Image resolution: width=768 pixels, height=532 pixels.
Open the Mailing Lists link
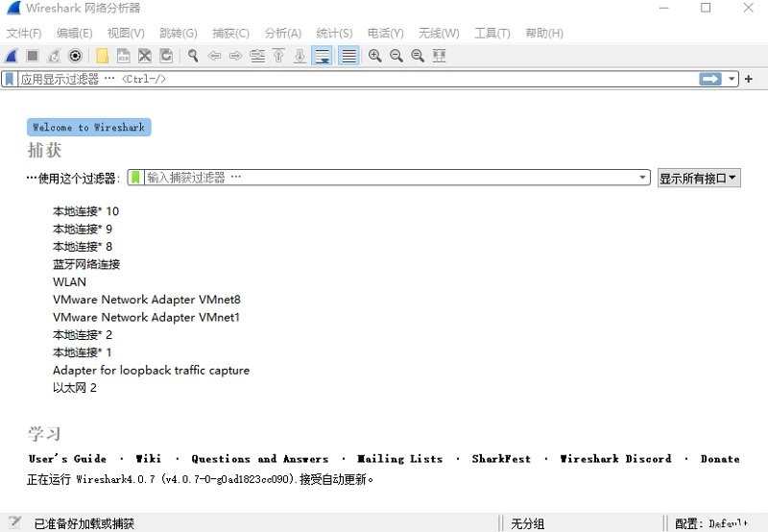point(399,459)
